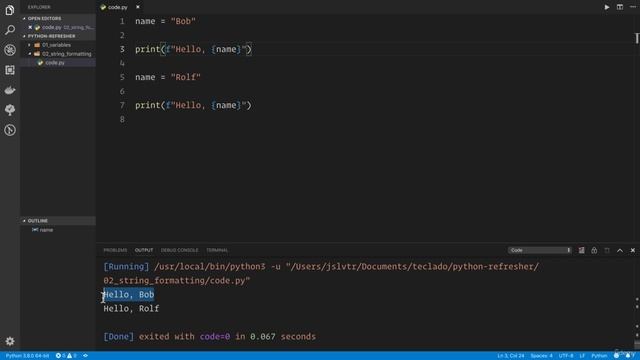Click the highlighted "Hello, Bob" output line
The width and height of the screenshot is (640, 360).
coord(129,295)
